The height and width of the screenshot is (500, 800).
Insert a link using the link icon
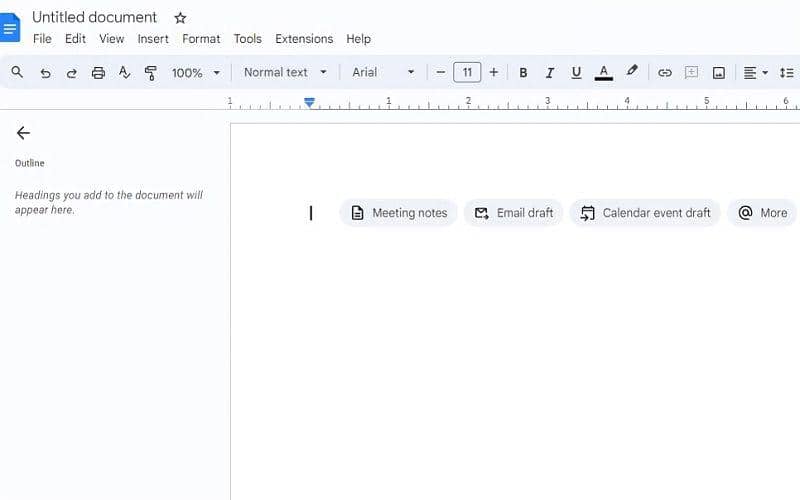665,72
